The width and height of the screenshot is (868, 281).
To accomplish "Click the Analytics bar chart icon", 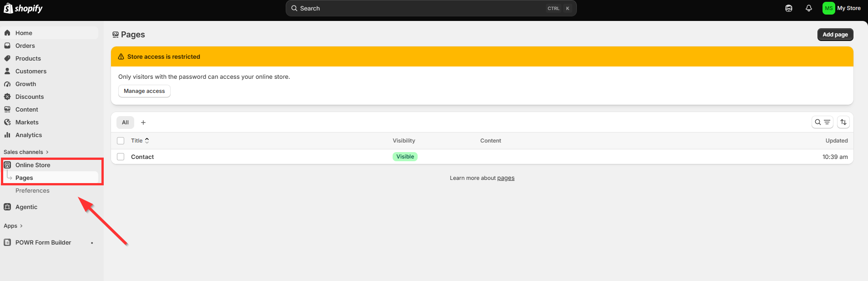I will tap(7, 135).
